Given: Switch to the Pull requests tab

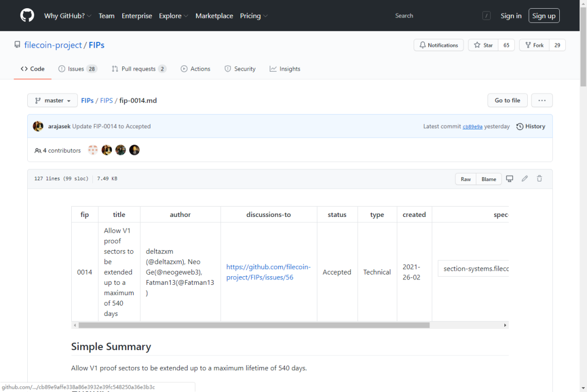Looking at the screenshot, I should 139,69.
